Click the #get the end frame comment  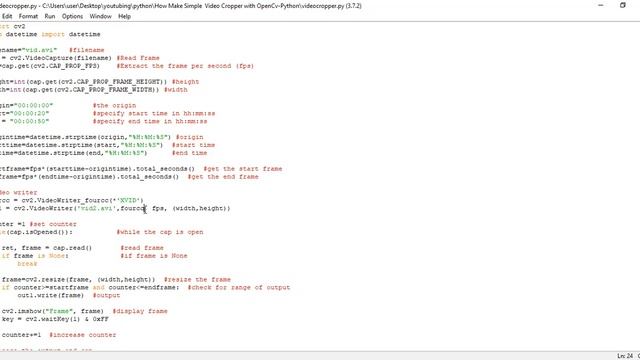click(x=223, y=177)
